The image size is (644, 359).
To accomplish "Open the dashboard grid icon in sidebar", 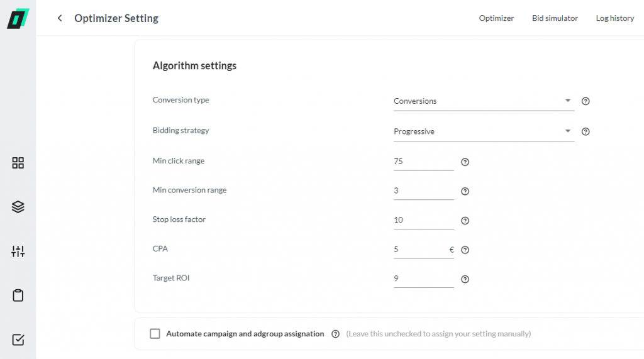I will coord(18,163).
